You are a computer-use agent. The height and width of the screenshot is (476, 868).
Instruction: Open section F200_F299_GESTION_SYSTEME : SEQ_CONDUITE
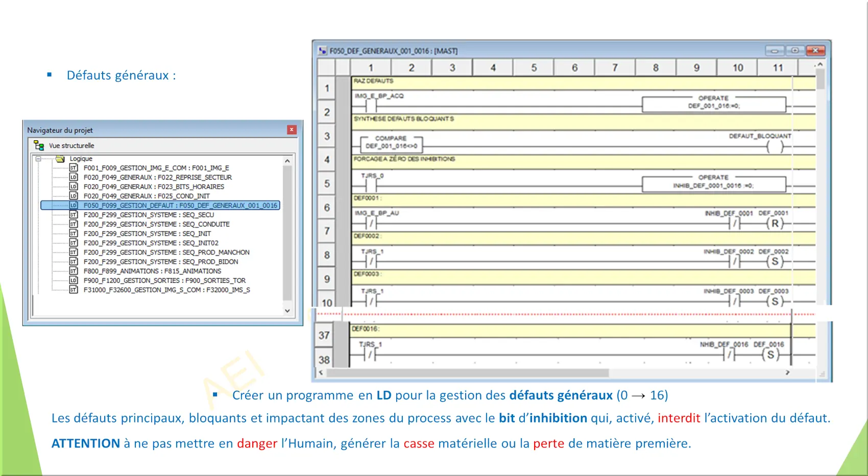pyautogui.click(x=156, y=224)
